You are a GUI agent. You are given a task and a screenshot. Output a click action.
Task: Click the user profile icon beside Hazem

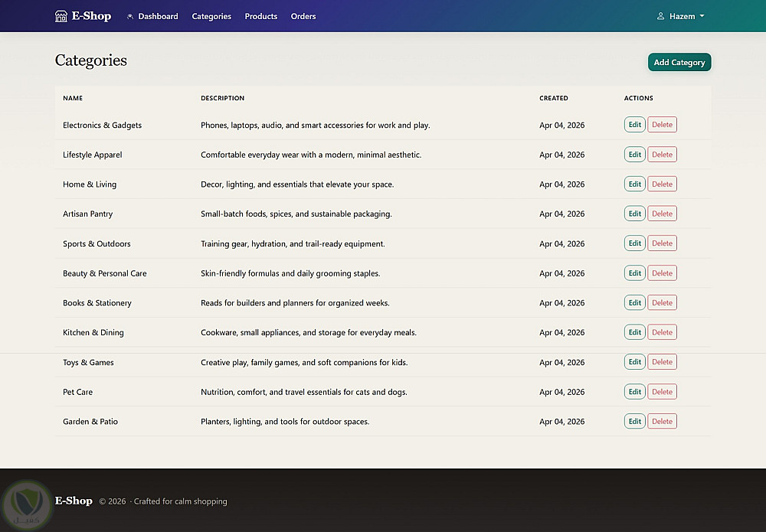coord(660,16)
